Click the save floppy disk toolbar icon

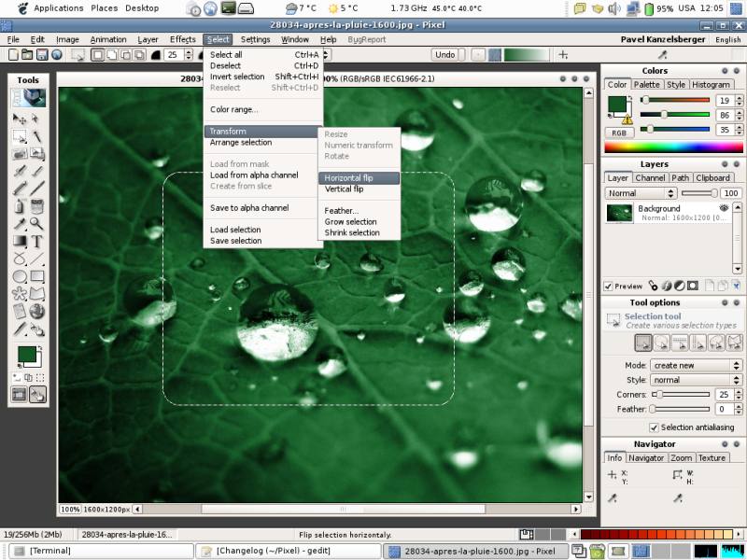click(x=42, y=55)
